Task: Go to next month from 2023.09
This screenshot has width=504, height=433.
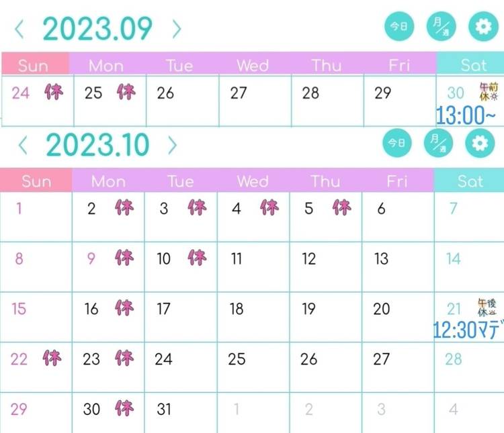Action: [176, 29]
